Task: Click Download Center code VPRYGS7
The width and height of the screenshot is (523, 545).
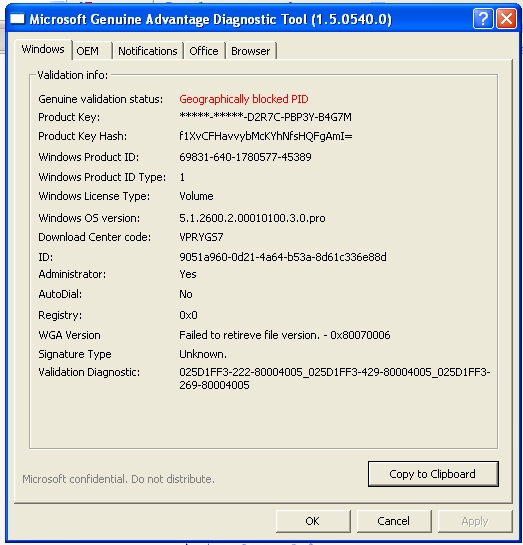Action: point(201,237)
